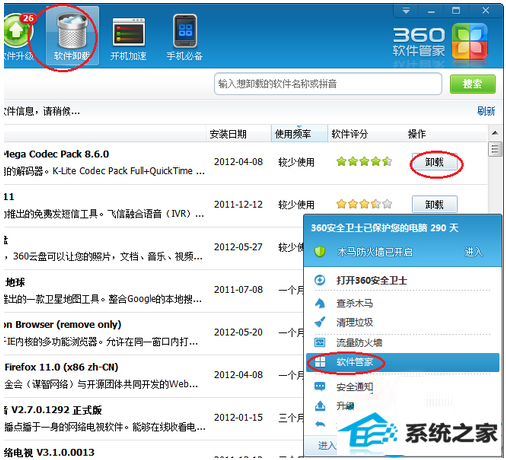Open 软件升级 with the green arrow icon
506x460 pixels.
coord(17,36)
